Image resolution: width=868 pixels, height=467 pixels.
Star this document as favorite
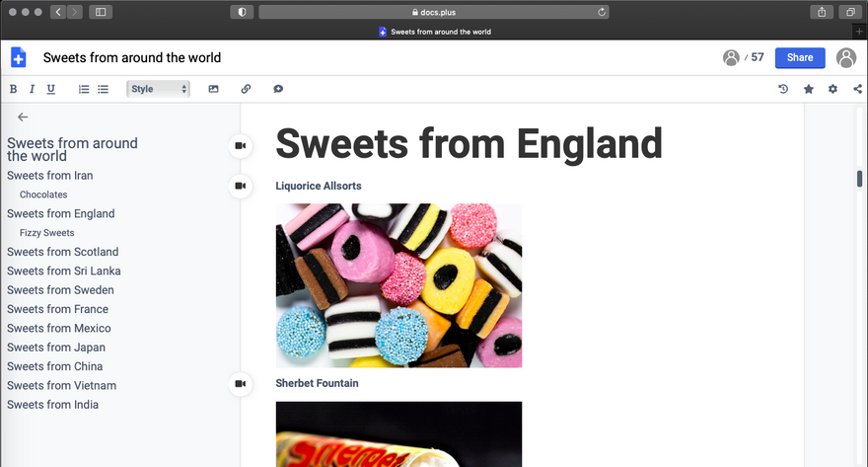(x=809, y=89)
